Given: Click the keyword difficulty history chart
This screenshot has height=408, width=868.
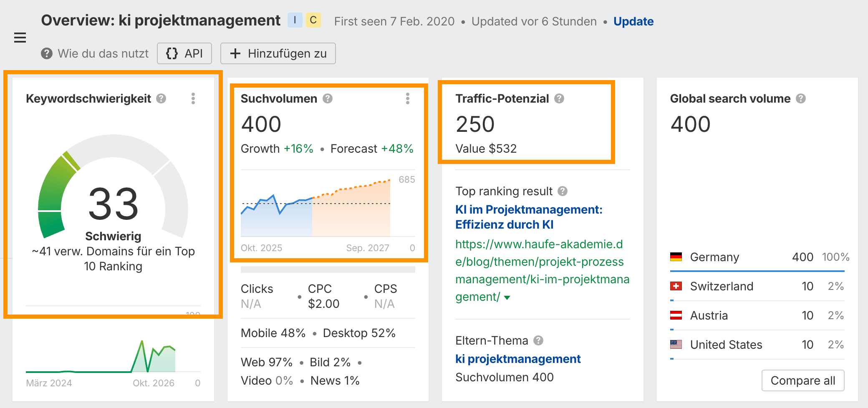Looking at the screenshot, I should [101, 356].
